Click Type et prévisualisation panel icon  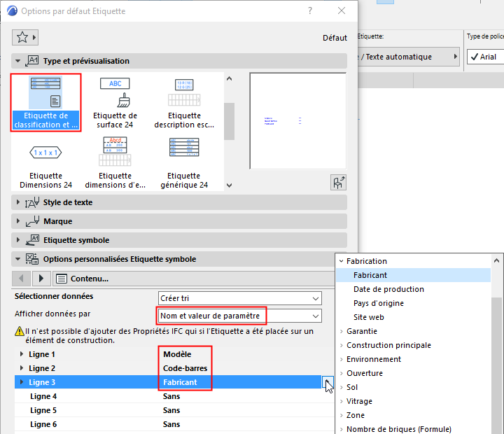tap(32, 61)
